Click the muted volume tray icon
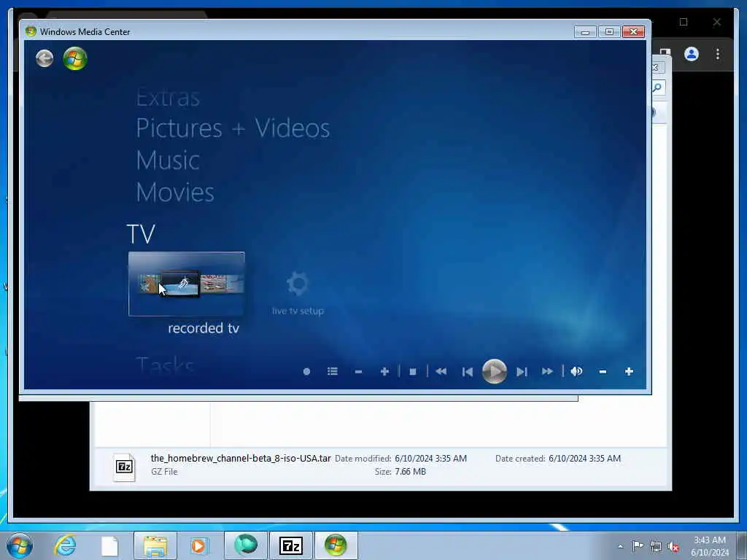The width and height of the screenshot is (747, 560). (673, 546)
